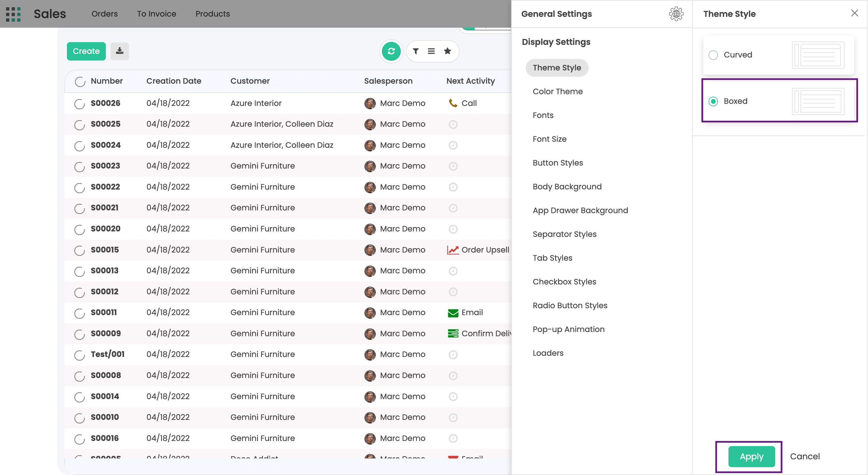868x475 pixels.
Task: Open the filter funnel icon
Action: tap(416, 51)
